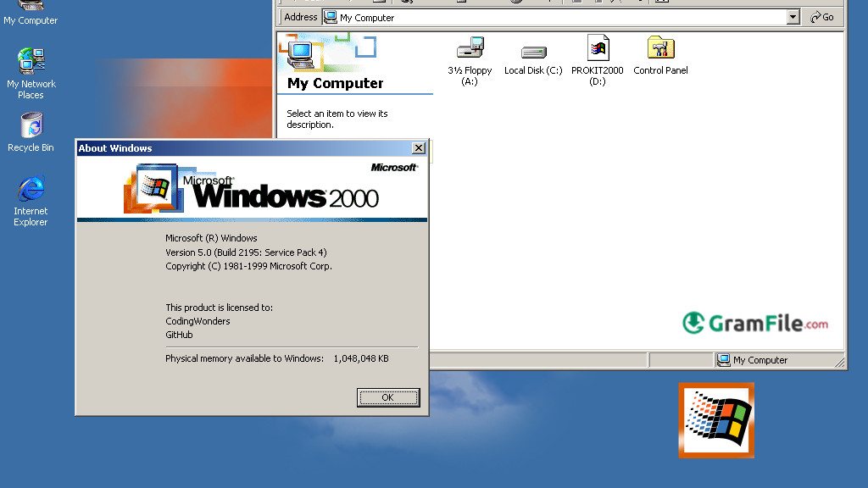Open the Recycle Bin on the desktop
This screenshot has height=488, width=868.
(x=31, y=127)
